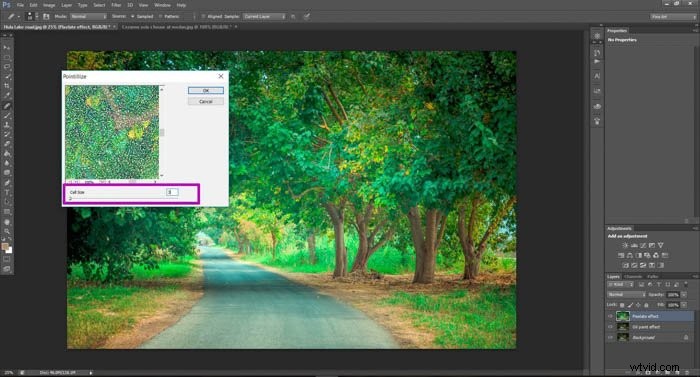Viewport: 700px width, 377px height.
Task: Toggle lock image pixels
Action: 630,305
